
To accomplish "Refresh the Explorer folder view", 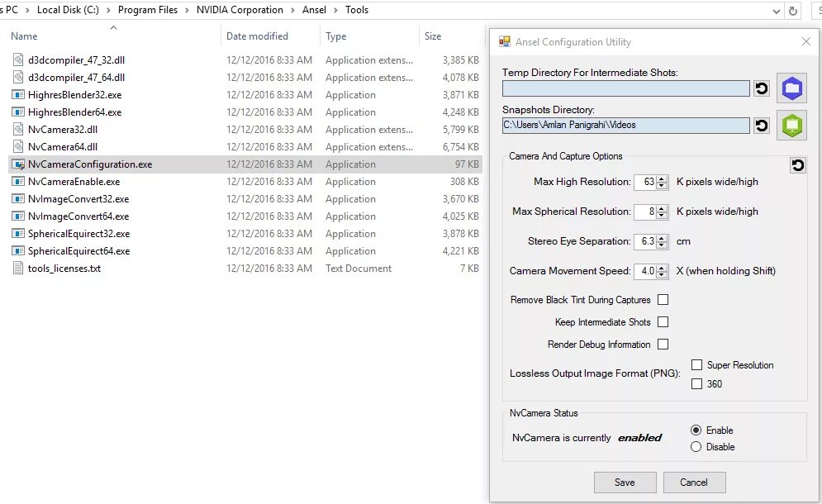I will click(x=793, y=11).
